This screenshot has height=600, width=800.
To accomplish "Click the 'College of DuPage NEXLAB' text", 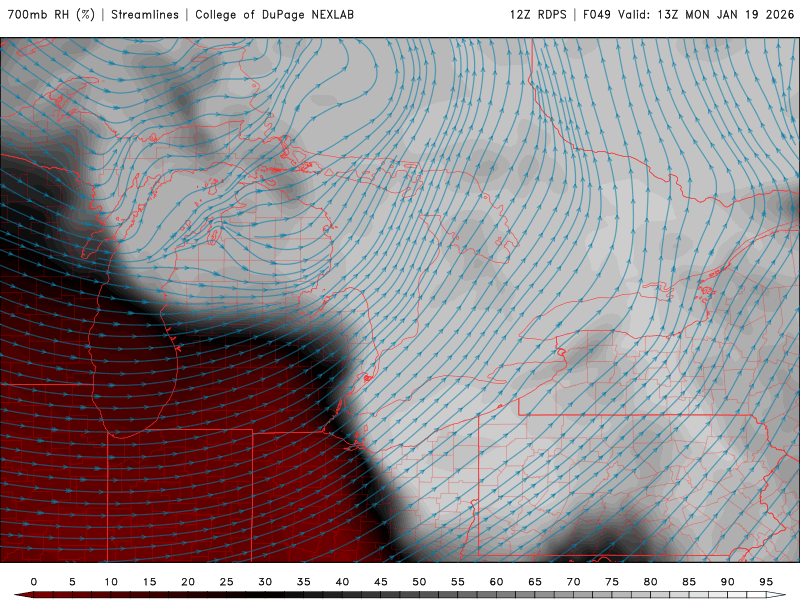I will (274, 15).
